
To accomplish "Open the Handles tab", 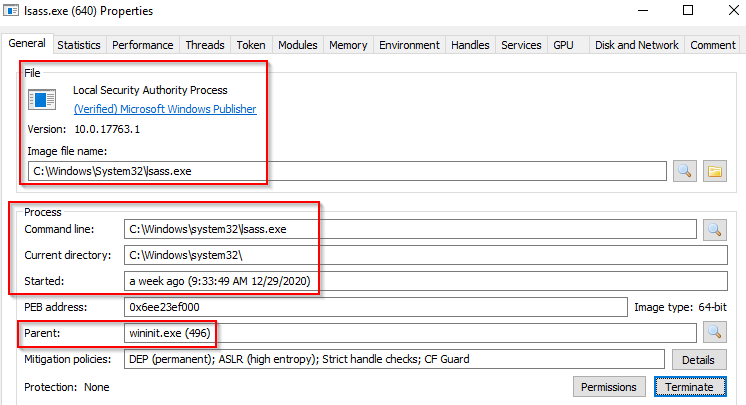I will point(470,45).
